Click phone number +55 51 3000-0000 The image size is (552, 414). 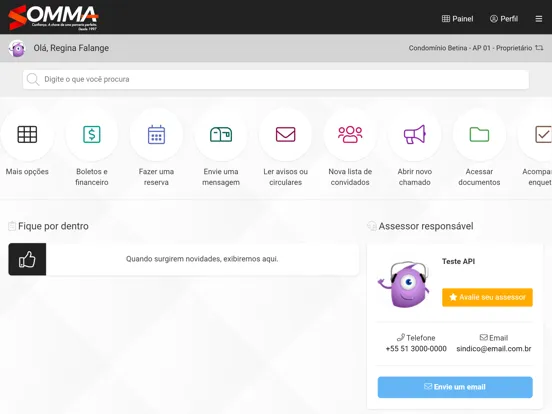(416, 349)
